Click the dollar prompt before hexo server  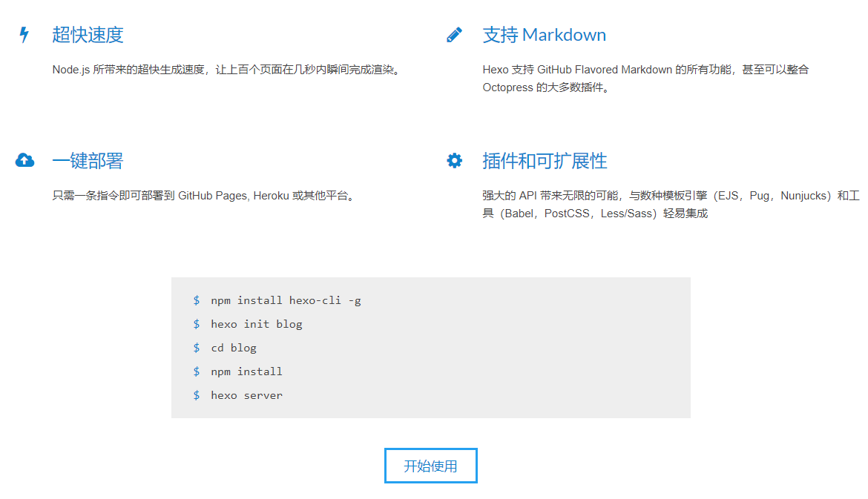click(x=196, y=395)
